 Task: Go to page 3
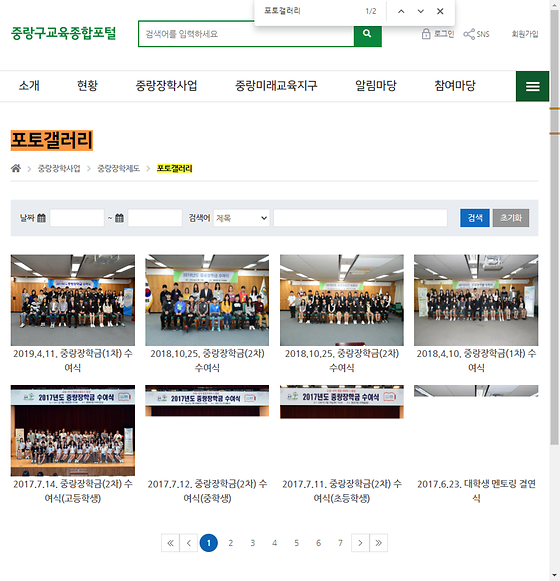(252, 543)
